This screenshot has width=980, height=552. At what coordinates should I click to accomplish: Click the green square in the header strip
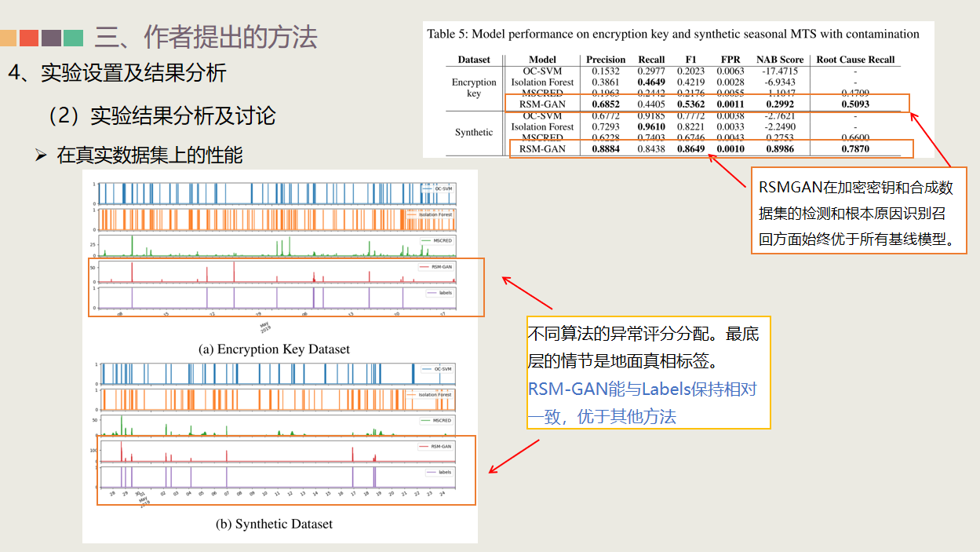73,38
